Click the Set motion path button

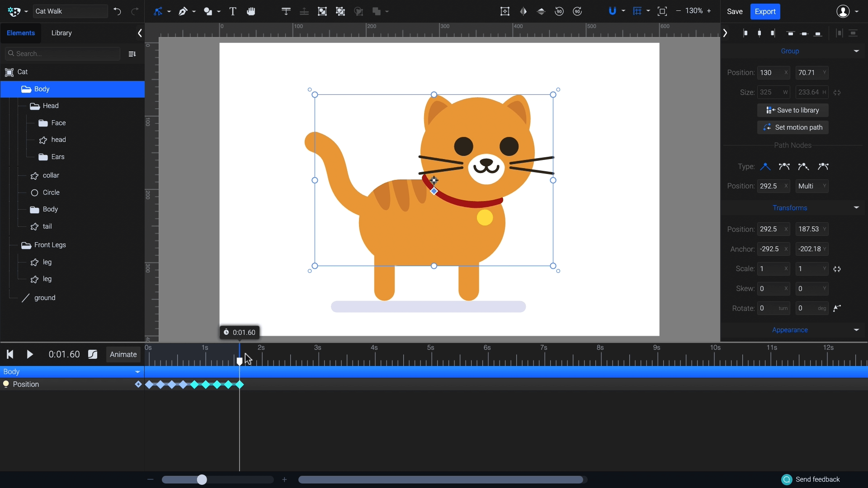pos(793,127)
